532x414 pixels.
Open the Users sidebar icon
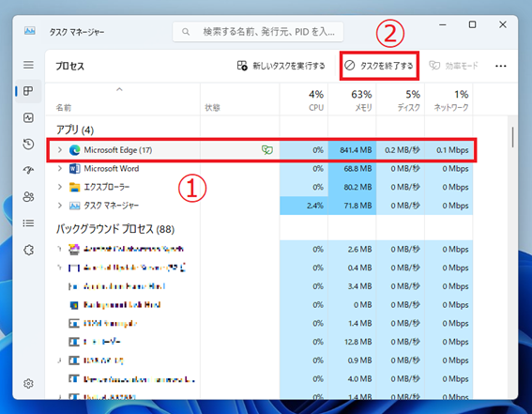[28, 197]
